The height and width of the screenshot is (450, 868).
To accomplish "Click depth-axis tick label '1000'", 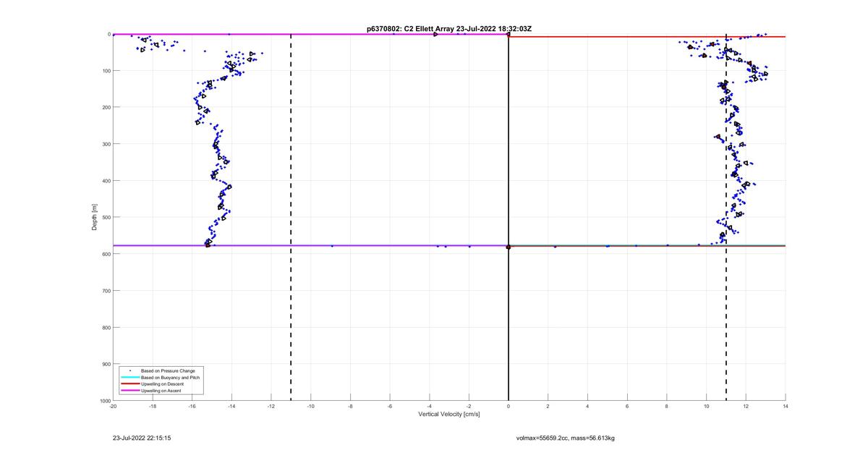I will [x=104, y=400].
